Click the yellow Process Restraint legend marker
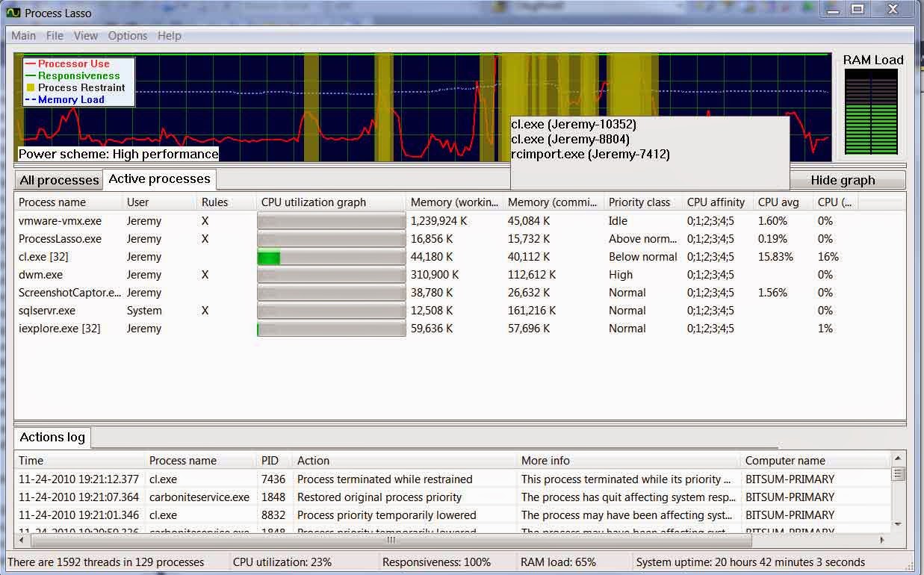 [x=30, y=88]
